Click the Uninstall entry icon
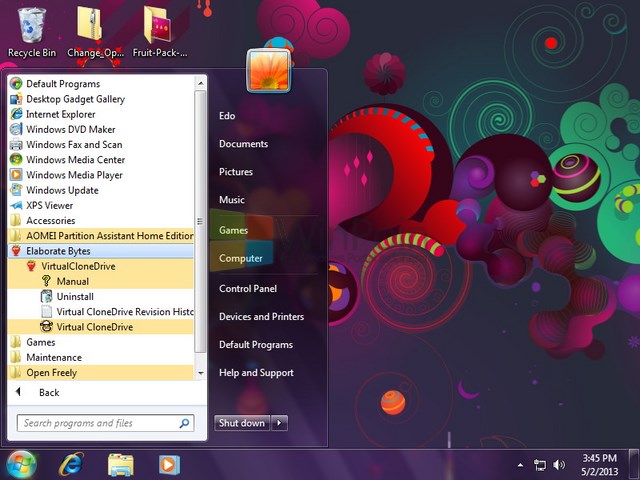Screen dimensions: 640x480 46,296
